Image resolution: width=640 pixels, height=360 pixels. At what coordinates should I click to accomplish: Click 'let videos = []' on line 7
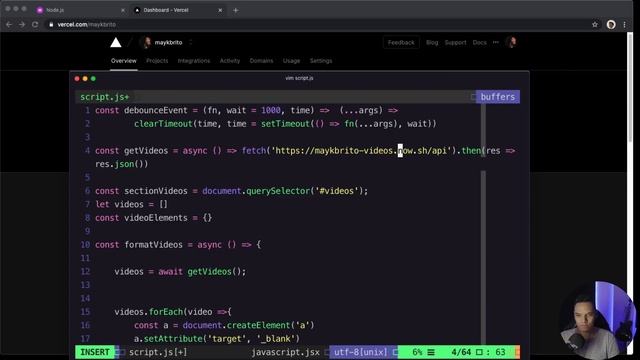pyautogui.click(x=131, y=204)
